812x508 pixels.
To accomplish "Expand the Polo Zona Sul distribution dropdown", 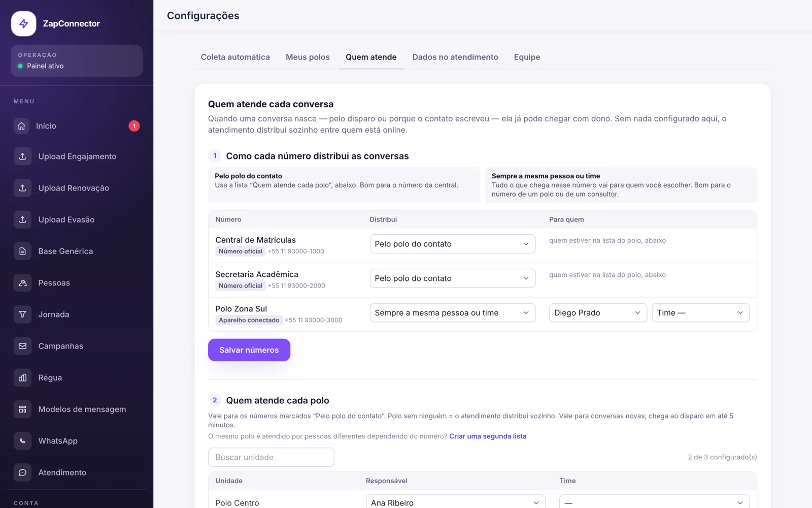I will point(452,313).
